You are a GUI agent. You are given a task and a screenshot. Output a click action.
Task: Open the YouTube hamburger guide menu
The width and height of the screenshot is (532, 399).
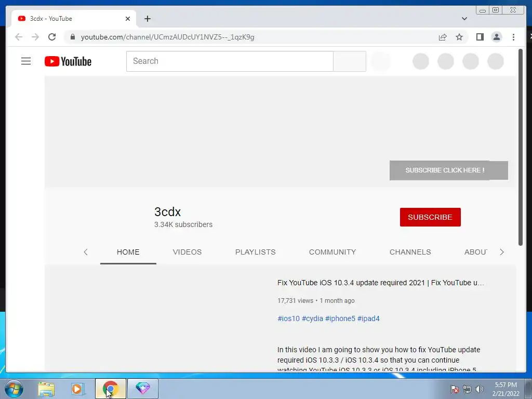26,61
